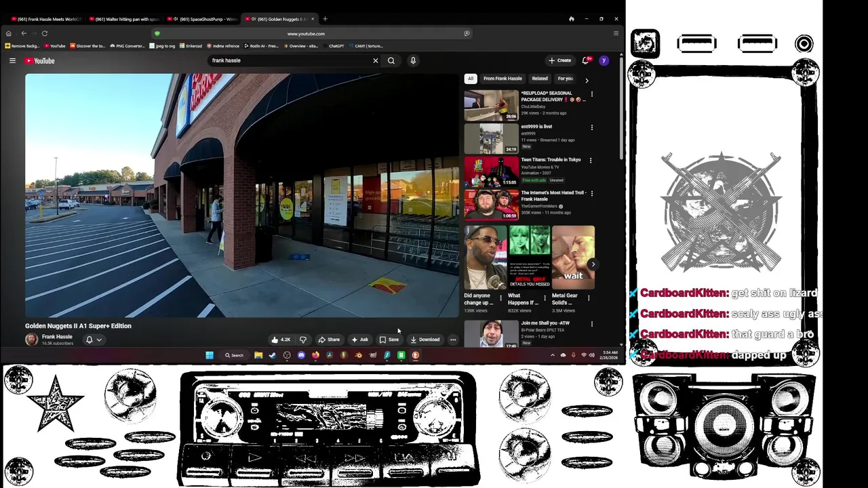Go back in browser history
This screenshot has height=488, width=868.
[x=24, y=33]
